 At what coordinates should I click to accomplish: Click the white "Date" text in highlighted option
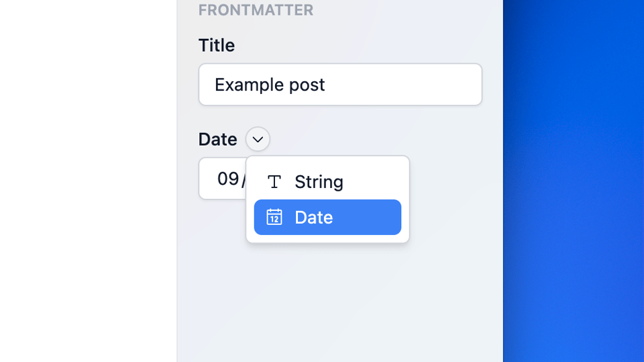coord(314,217)
